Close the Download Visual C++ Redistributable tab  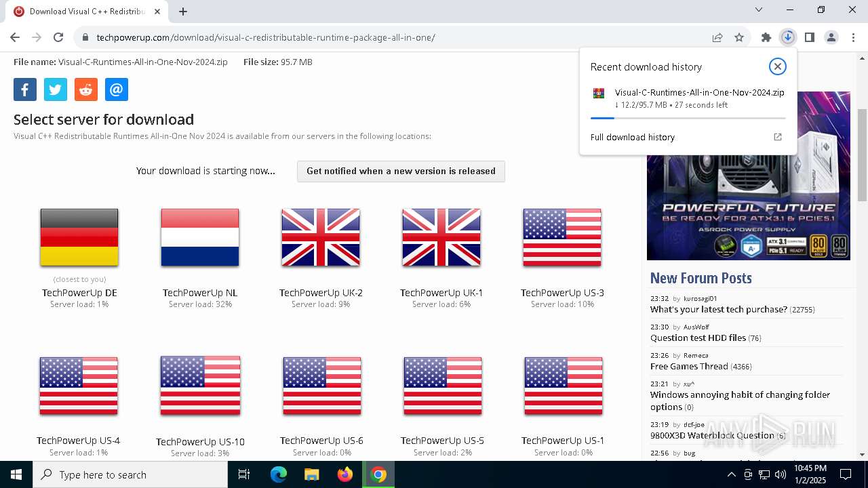pos(158,11)
